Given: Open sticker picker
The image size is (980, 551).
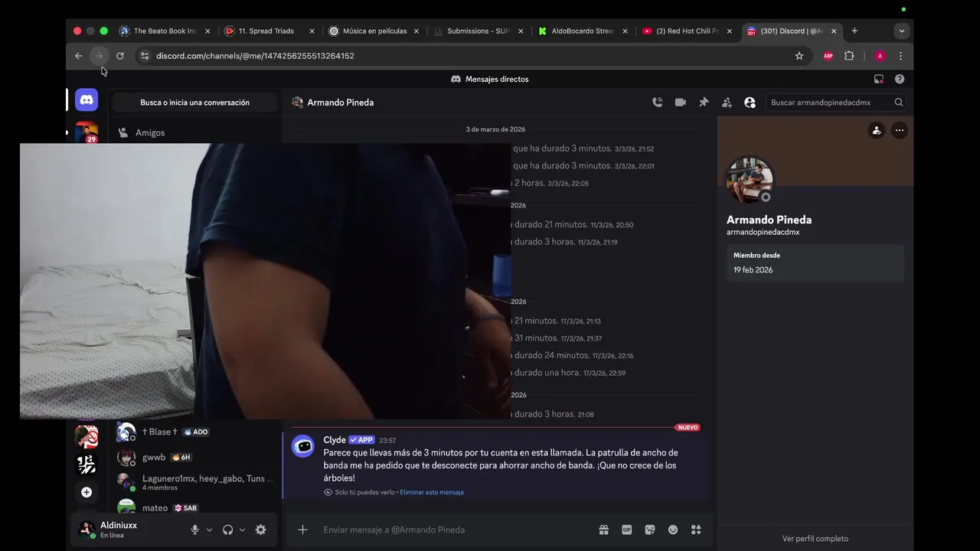Looking at the screenshot, I should [650, 530].
